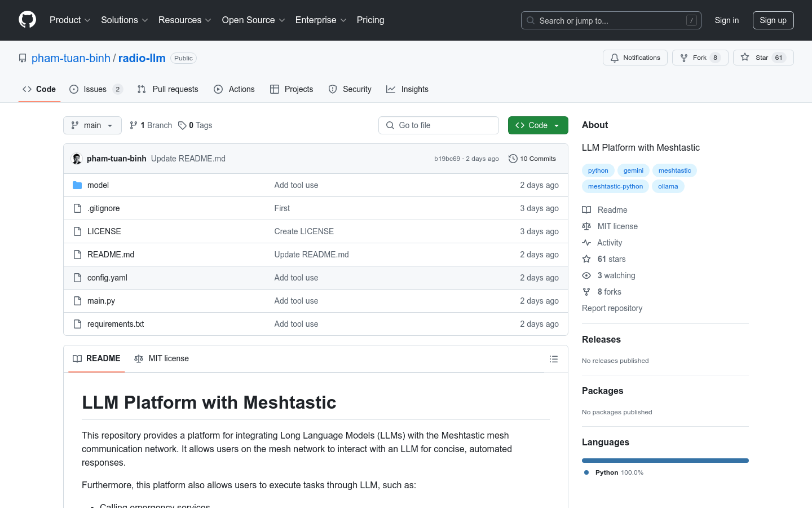Expand the Product menu

pos(70,20)
